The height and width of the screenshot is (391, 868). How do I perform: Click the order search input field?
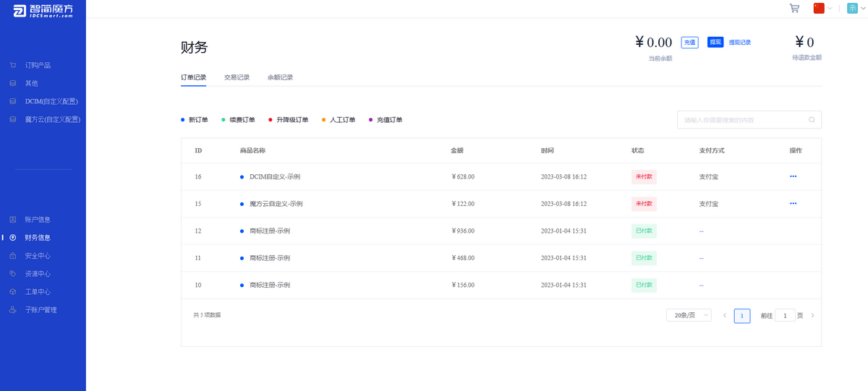[741, 120]
